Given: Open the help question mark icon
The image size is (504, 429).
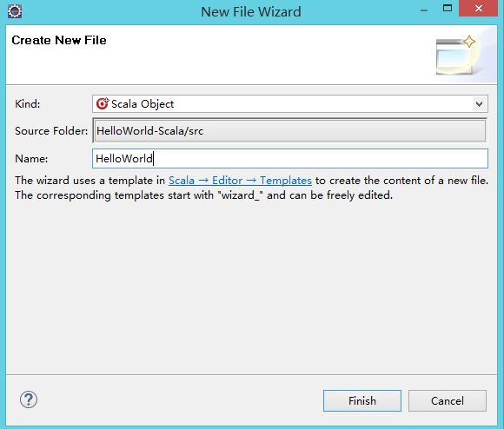Looking at the screenshot, I should pos(29,399).
